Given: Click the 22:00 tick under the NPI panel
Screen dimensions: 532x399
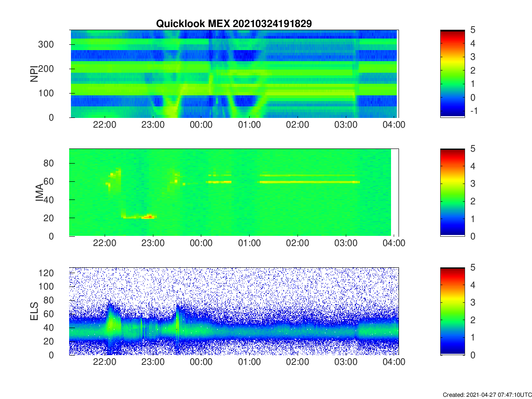Looking at the screenshot, I should point(105,125).
